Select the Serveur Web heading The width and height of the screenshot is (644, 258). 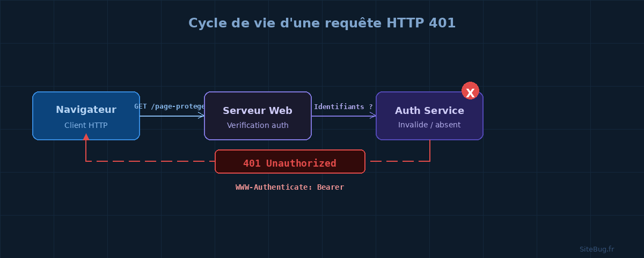[x=258, y=110]
